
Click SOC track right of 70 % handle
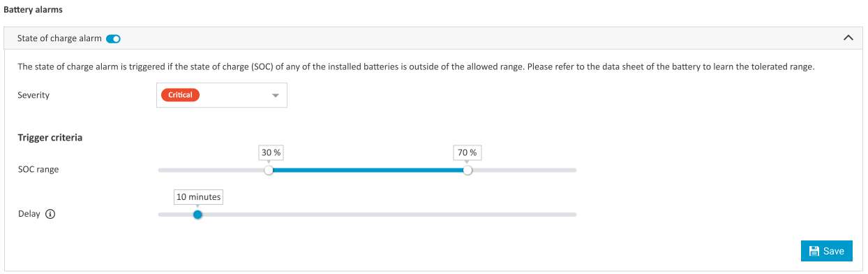pyautogui.click(x=524, y=170)
